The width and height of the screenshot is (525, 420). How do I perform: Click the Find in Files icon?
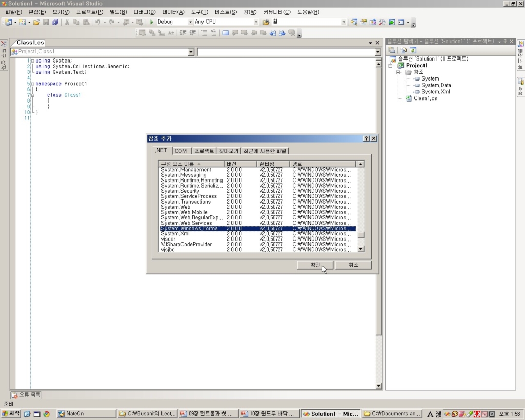coord(266,22)
